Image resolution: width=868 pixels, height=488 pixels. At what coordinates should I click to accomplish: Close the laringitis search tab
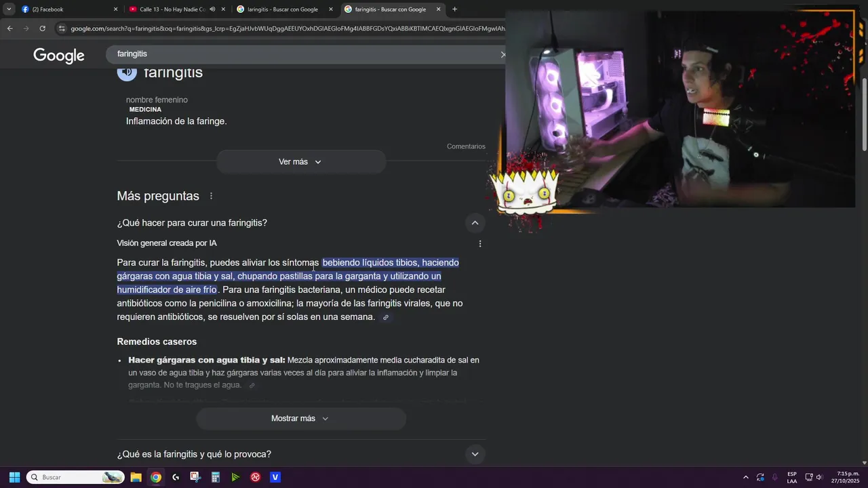point(331,9)
